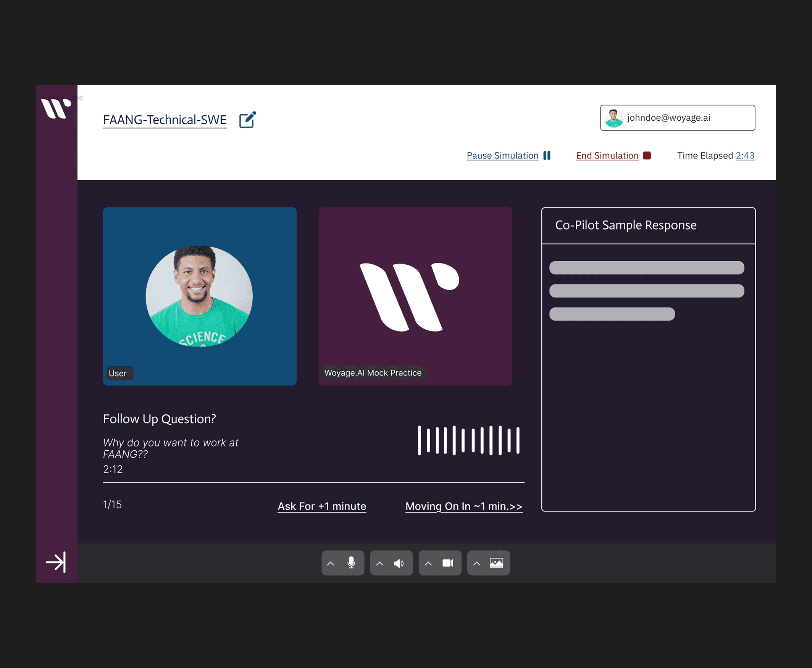The width and height of the screenshot is (812, 668).
Task: Click the pause bars icon
Action: pos(547,155)
